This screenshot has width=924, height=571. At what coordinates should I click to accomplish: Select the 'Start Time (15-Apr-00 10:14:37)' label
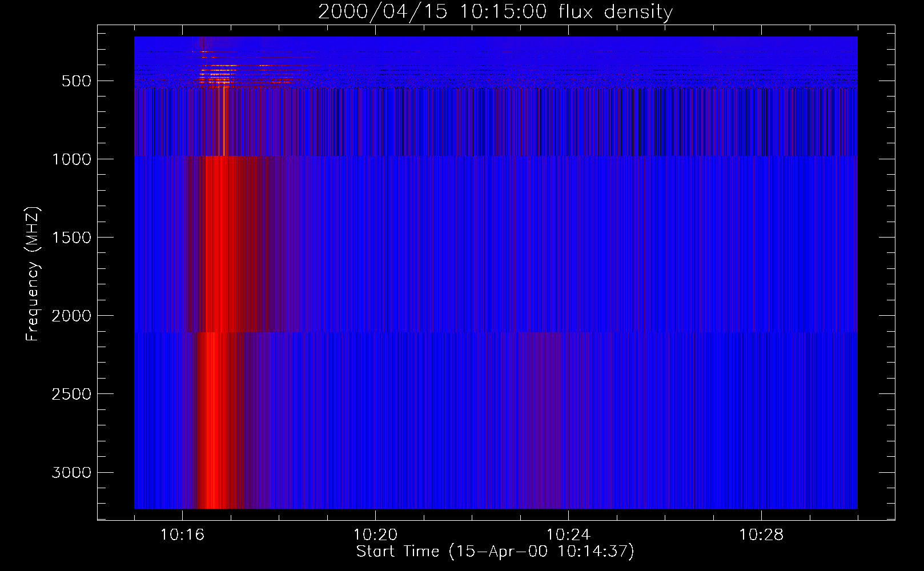[x=495, y=552]
